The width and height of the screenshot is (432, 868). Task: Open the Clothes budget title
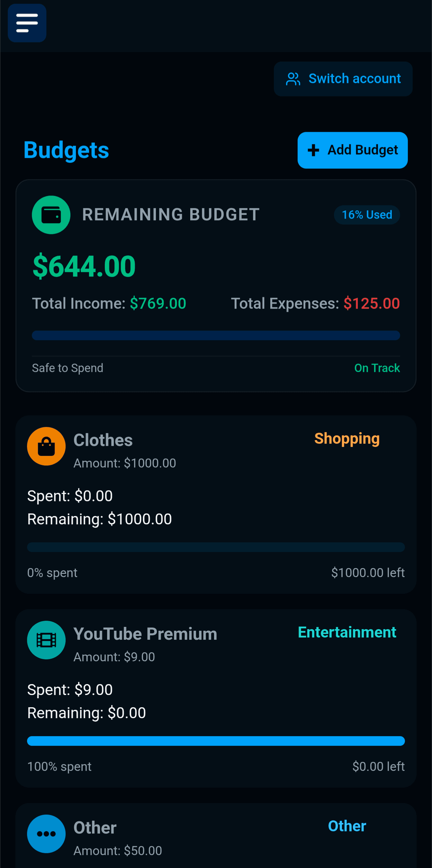[103, 440]
